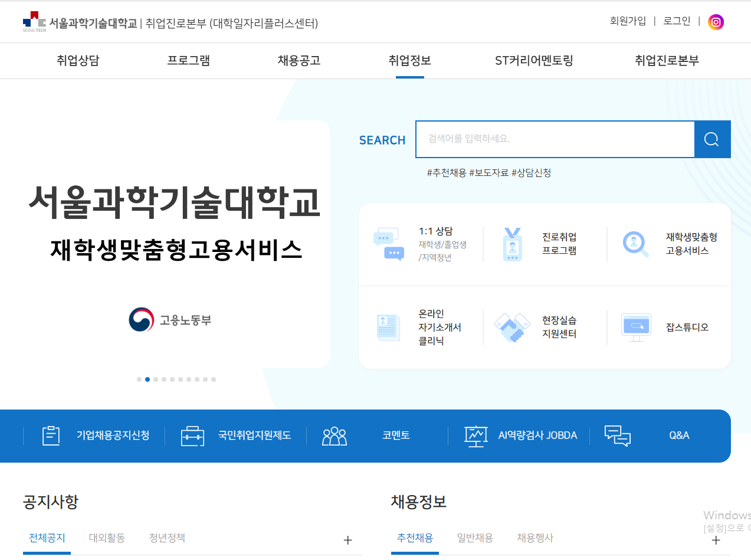Click the 채용정보 section heading
Screen dimensions: 751x560
pyautogui.click(x=419, y=502)
